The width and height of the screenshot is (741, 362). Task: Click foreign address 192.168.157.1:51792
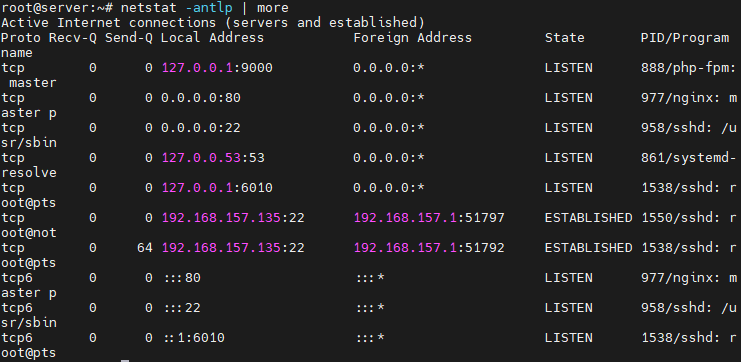point(429,248)
